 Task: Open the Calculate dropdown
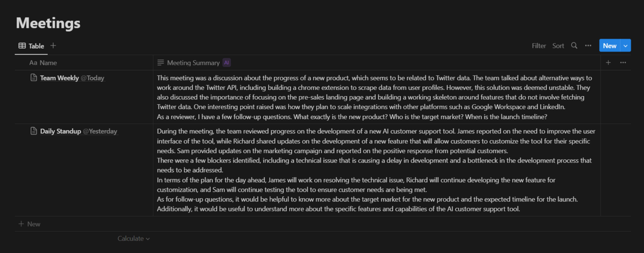134,239
